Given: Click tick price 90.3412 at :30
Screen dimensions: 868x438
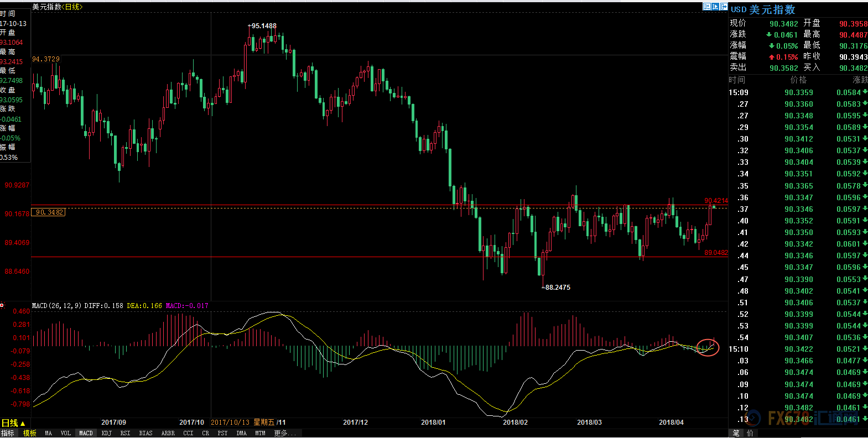Looking at the screenshot, I should click(799, 139).
